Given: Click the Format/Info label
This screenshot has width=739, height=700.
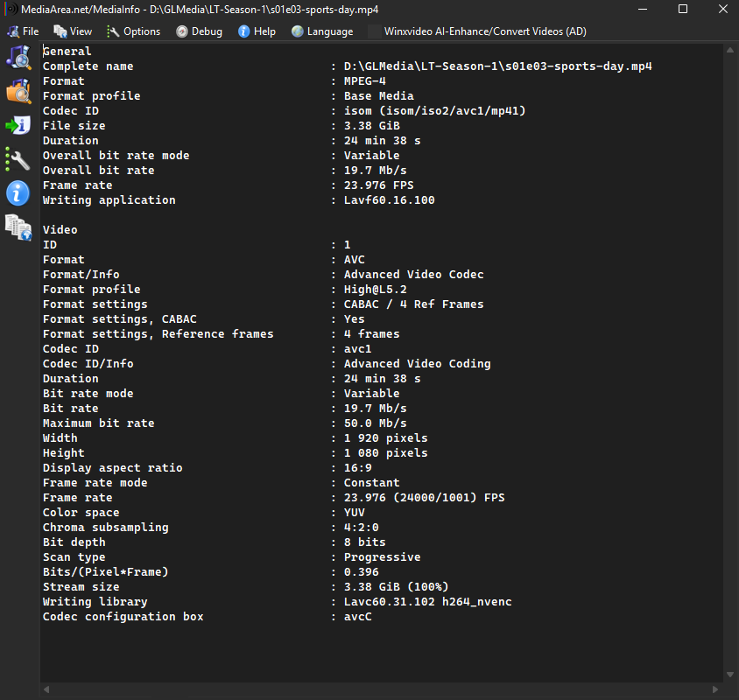Looking at the screenshot, I should (81, 275).
